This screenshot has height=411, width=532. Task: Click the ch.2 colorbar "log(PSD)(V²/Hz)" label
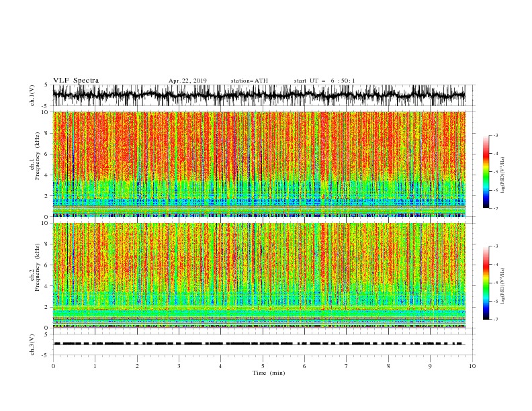coord(503,286)
